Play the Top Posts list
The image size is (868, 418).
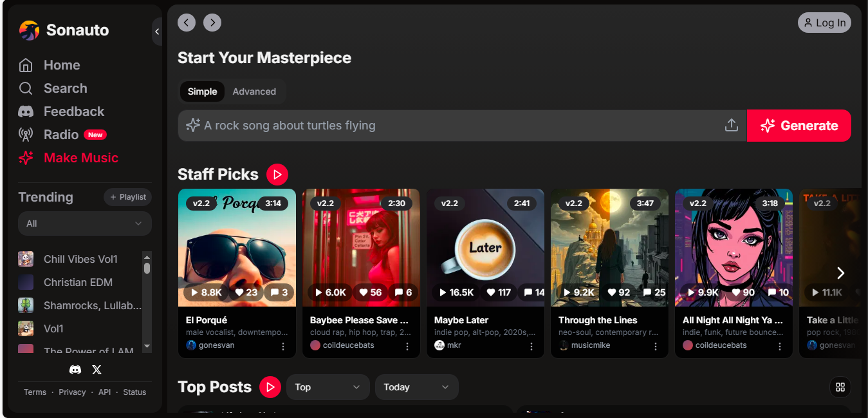point(270,387)
